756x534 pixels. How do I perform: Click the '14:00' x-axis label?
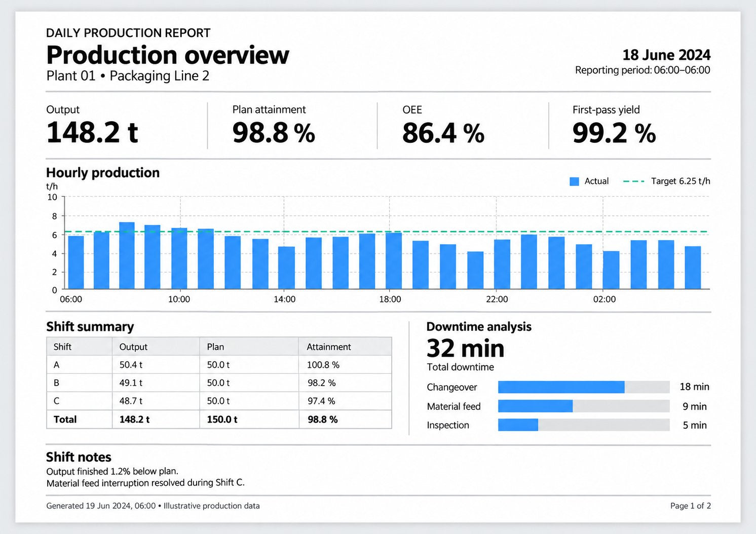coord(285,299)
